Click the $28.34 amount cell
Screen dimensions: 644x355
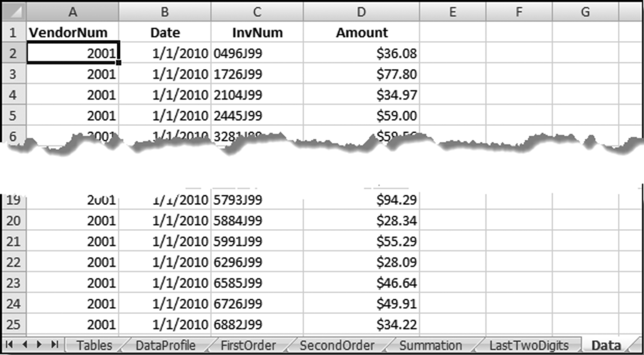click(x=361, y=220)
